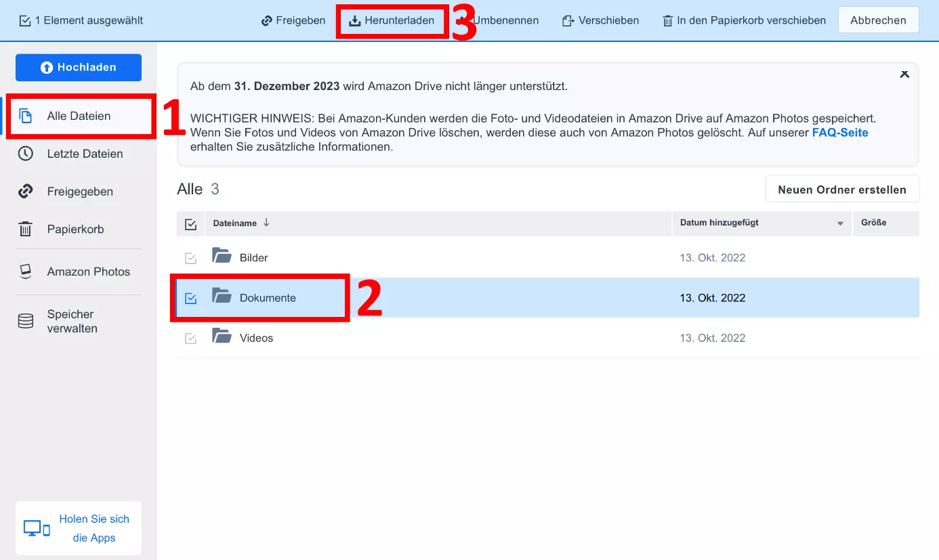The image size is (939, 560).
Task: Click the '1 Element ausgewählt' checkbox icon
Action: click(x=25, y=21)
